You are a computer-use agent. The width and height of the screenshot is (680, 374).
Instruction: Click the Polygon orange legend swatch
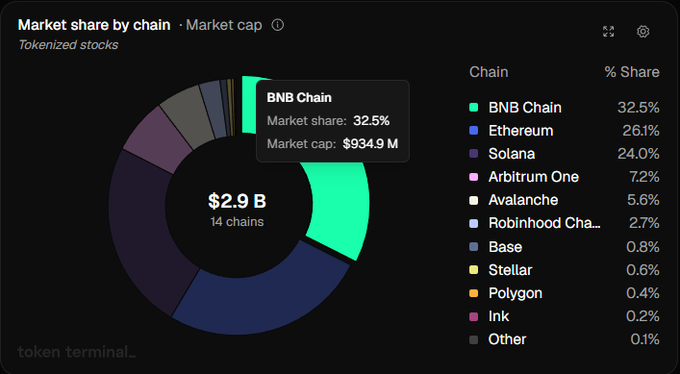tap(474, 293)
